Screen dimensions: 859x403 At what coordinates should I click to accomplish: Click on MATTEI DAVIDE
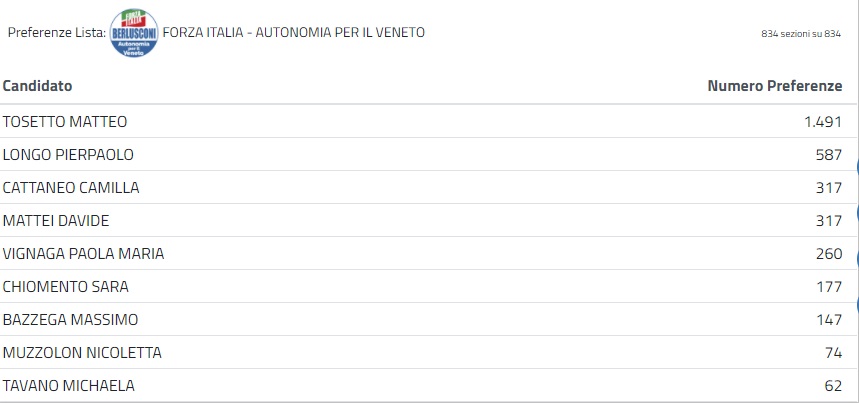point(56,221)
